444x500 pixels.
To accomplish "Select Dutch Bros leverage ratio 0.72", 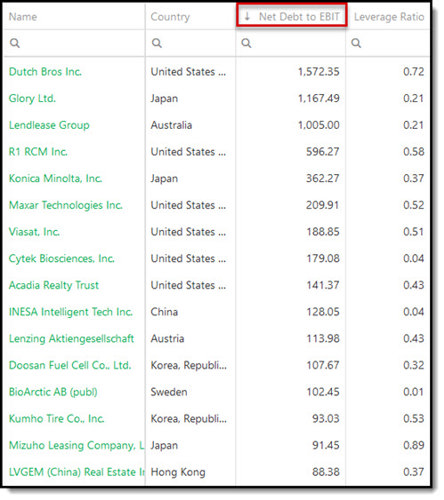I will coord(414,72).
